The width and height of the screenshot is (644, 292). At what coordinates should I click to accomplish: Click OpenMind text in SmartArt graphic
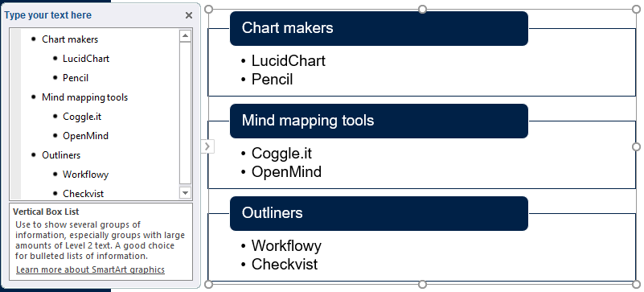click(x=287, y=171)
